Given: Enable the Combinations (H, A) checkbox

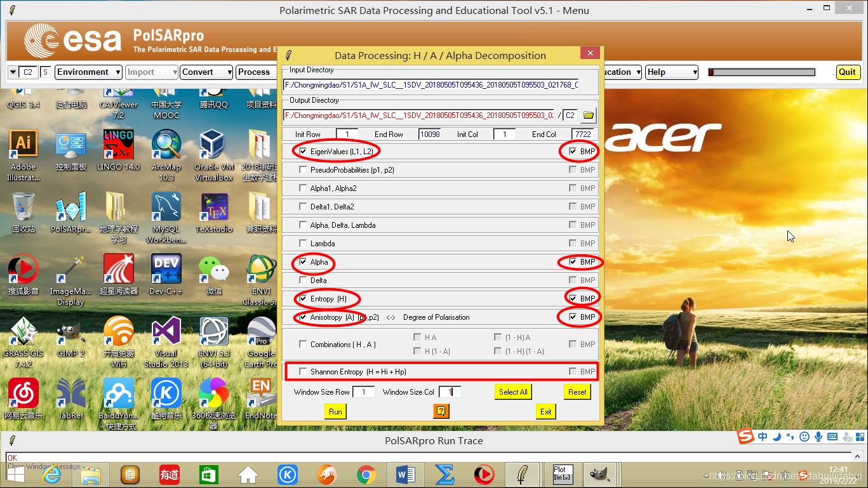Looking at the screenshot, I should [x=304, y=345].
